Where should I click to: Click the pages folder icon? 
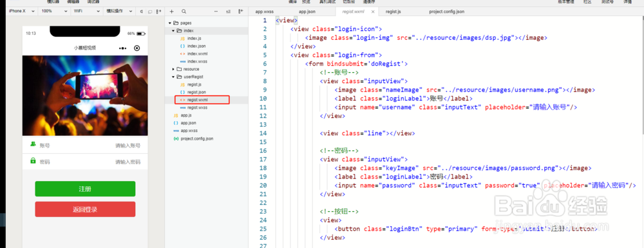tap(176, 23)
